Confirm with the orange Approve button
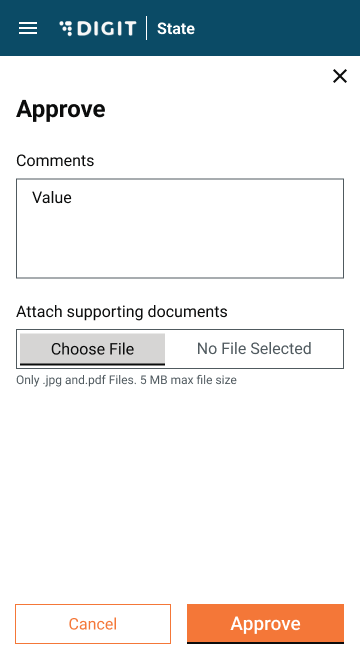 265,624
